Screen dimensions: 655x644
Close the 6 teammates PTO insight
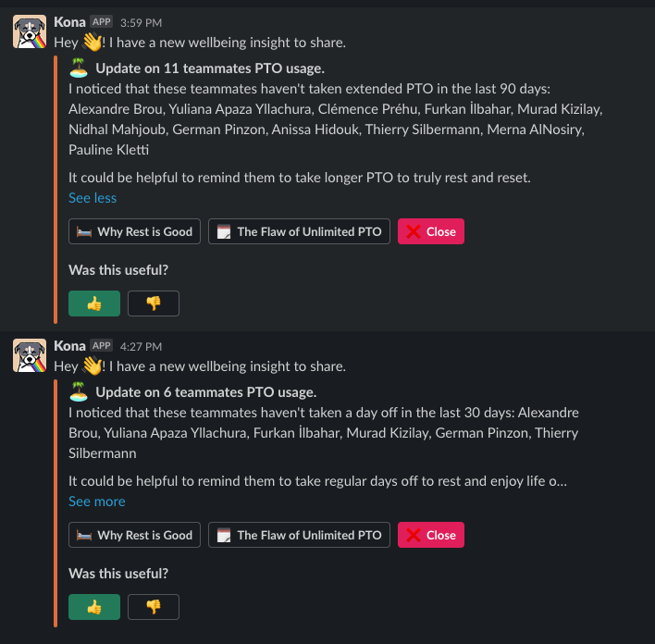tap(431, 535)
